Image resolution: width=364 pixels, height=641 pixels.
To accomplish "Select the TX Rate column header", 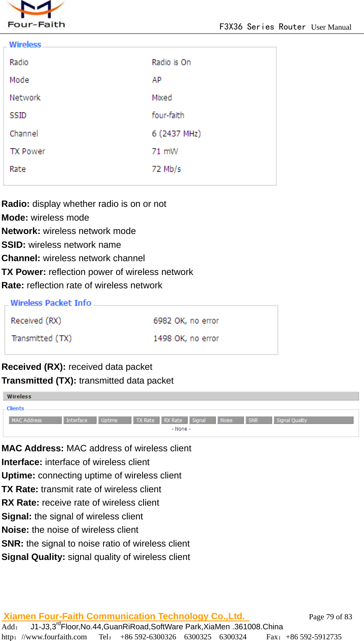I will pos(146,420).
